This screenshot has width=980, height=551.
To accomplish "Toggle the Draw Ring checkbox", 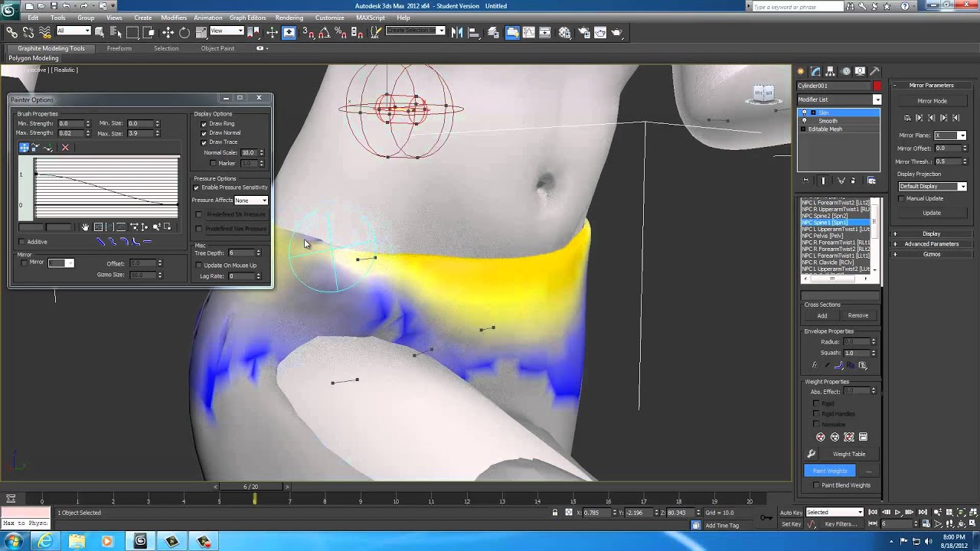I will coord(204,124).
